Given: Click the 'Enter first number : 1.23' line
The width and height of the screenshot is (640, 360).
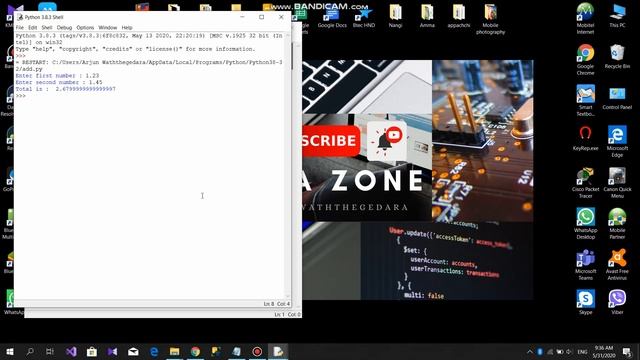Looking at the screenshot, I should (57, 76).
